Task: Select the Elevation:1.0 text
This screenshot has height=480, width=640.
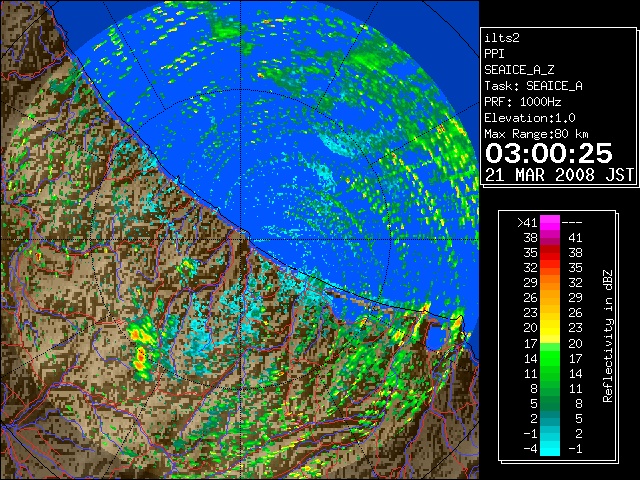Action: (530, 118)
